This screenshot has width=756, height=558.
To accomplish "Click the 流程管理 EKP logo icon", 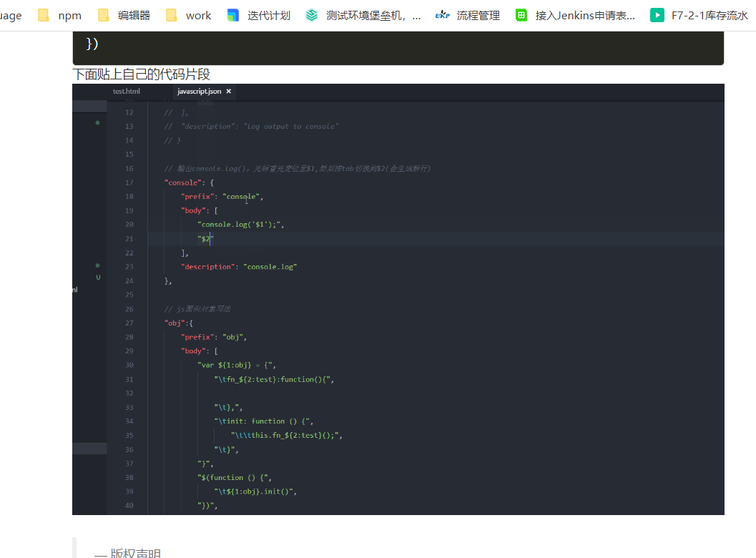I will (442, 15).
